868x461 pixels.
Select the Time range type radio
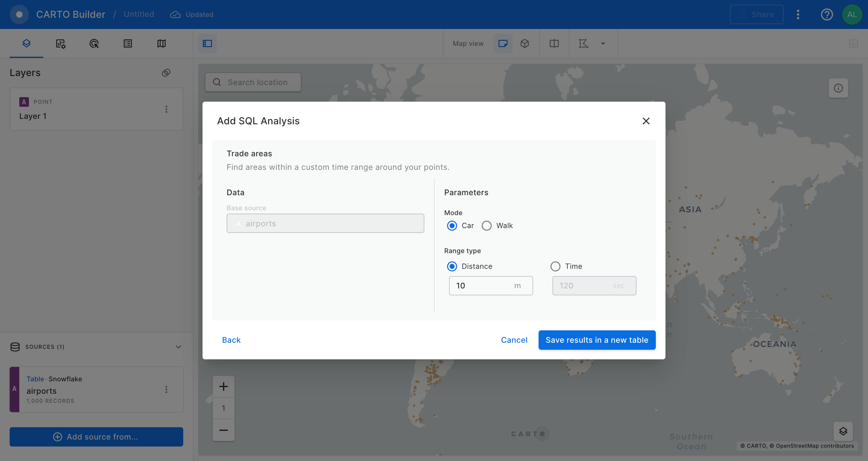pyautogui.click(x=555, y=266)
